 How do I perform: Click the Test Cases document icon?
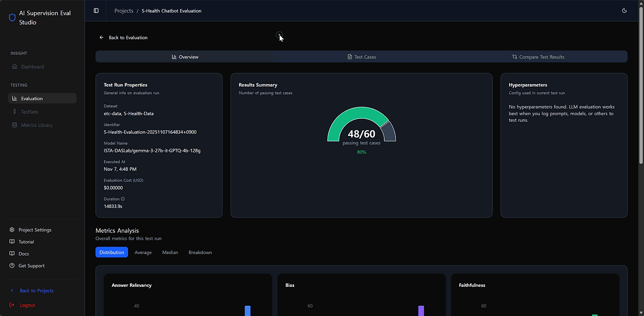[350, 57]
